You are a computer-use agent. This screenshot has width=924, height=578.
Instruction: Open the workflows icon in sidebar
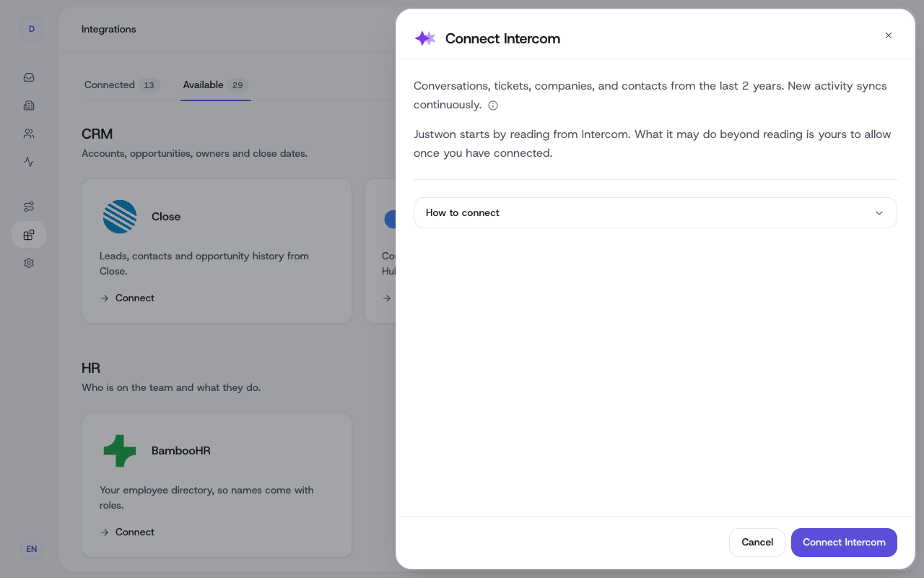point(29,207)
